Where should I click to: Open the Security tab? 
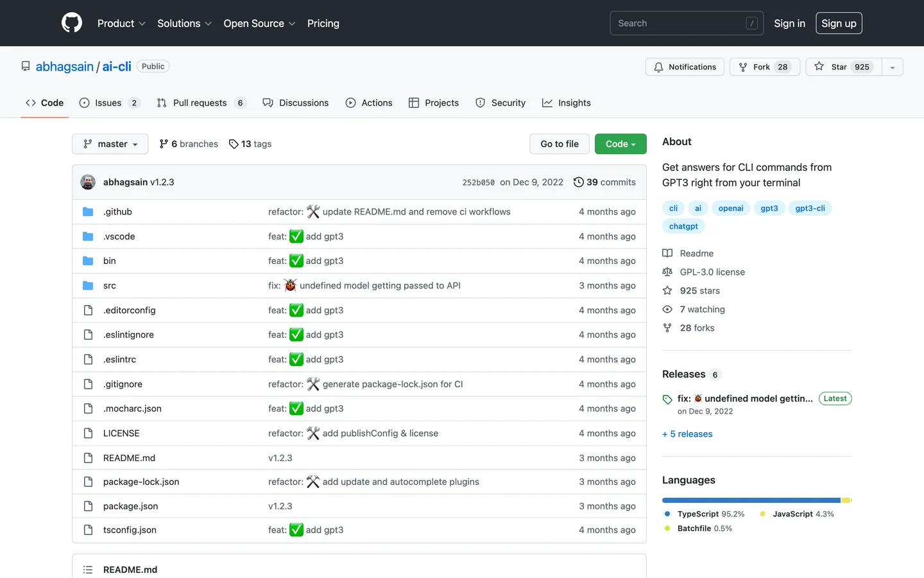(501, 103)
